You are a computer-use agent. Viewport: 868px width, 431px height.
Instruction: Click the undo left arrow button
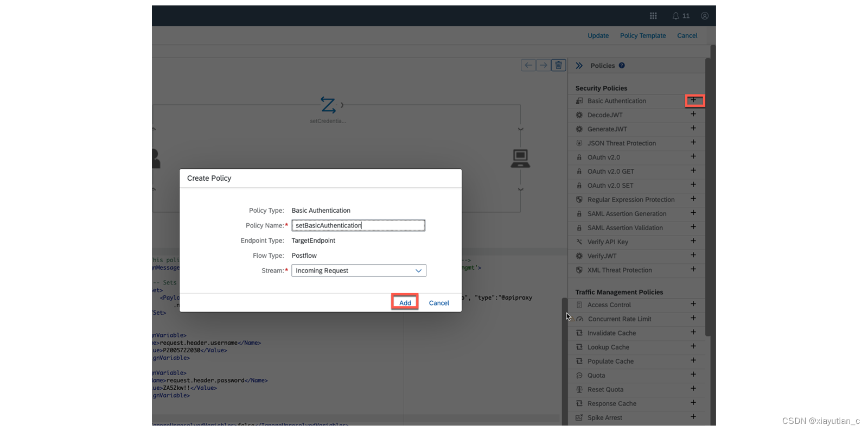[x=528, y=65]
